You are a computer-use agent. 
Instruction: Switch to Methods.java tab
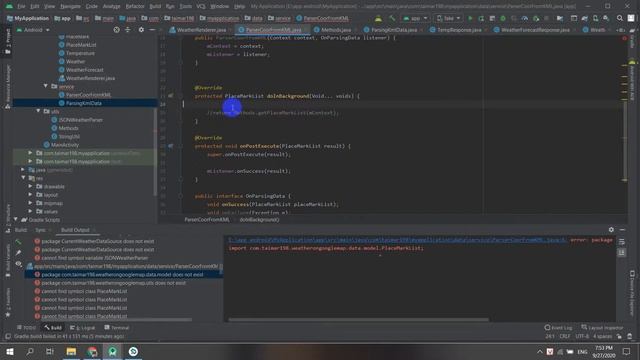tap(333, 30)
